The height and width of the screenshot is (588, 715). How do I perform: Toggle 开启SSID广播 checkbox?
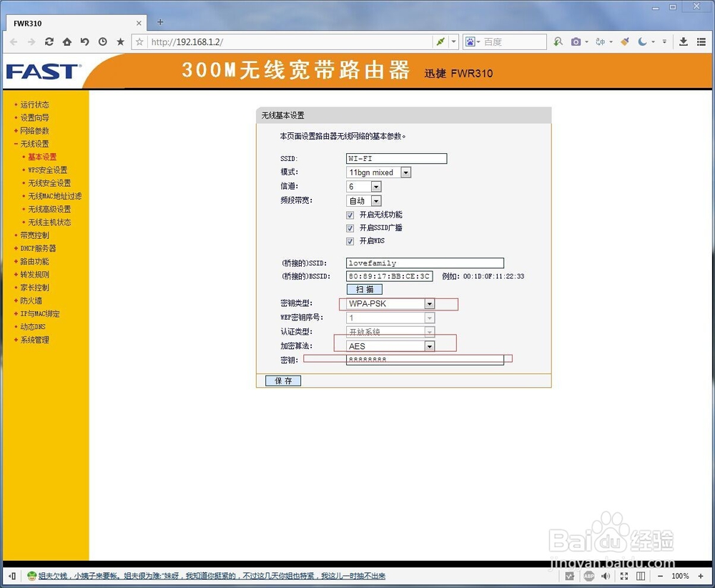(x=350, y=228)
